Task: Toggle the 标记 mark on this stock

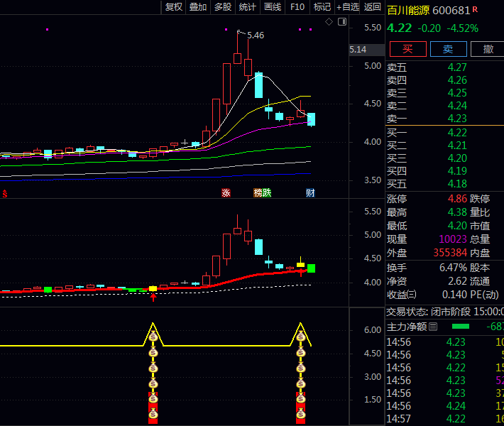Action: (x=322, y=7)
